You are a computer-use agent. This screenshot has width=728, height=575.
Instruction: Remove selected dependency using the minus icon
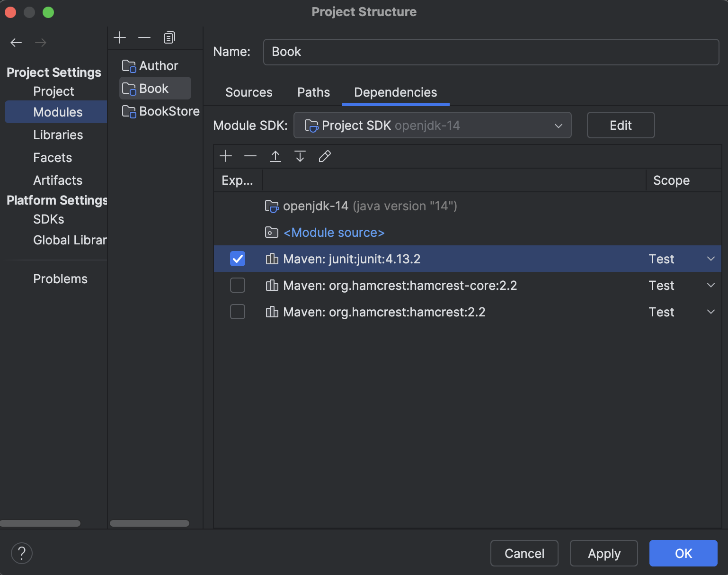(250, 156)
